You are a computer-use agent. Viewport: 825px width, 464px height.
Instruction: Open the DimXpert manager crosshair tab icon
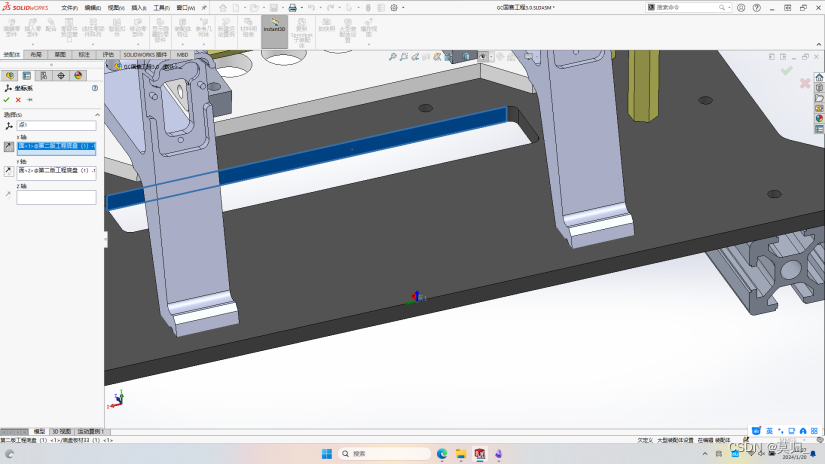pos(60,75)
